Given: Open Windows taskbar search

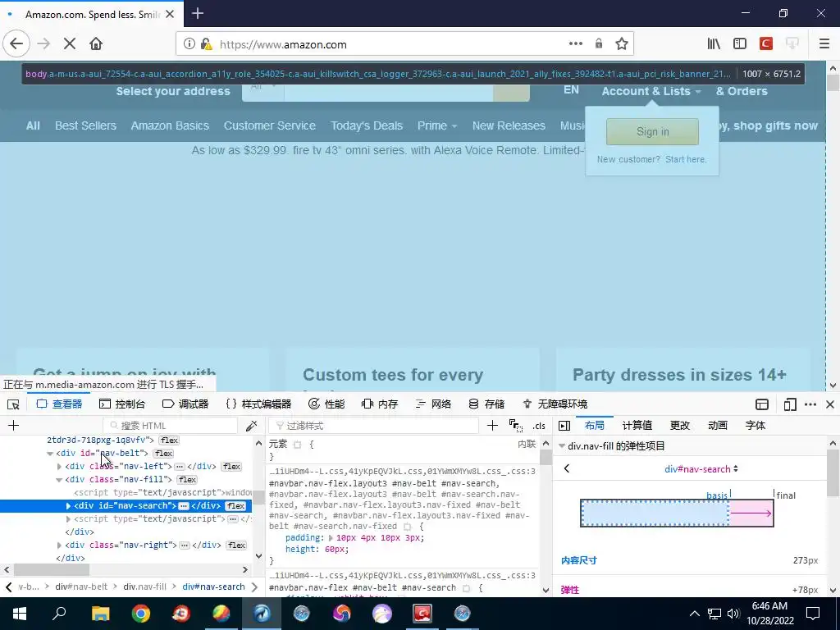Looking at the screenshot, I should point(59,614).
